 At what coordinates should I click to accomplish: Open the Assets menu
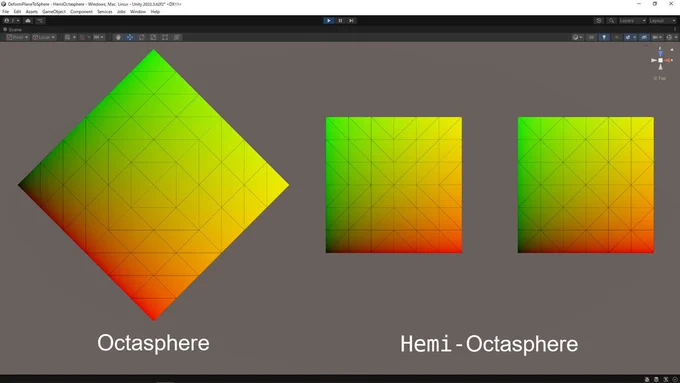pyautogui.click(x=32, y=12)
